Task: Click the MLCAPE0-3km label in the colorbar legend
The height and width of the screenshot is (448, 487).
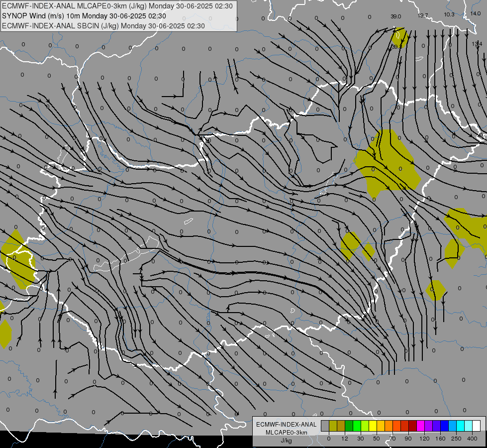Action: [x=287, y=433]
